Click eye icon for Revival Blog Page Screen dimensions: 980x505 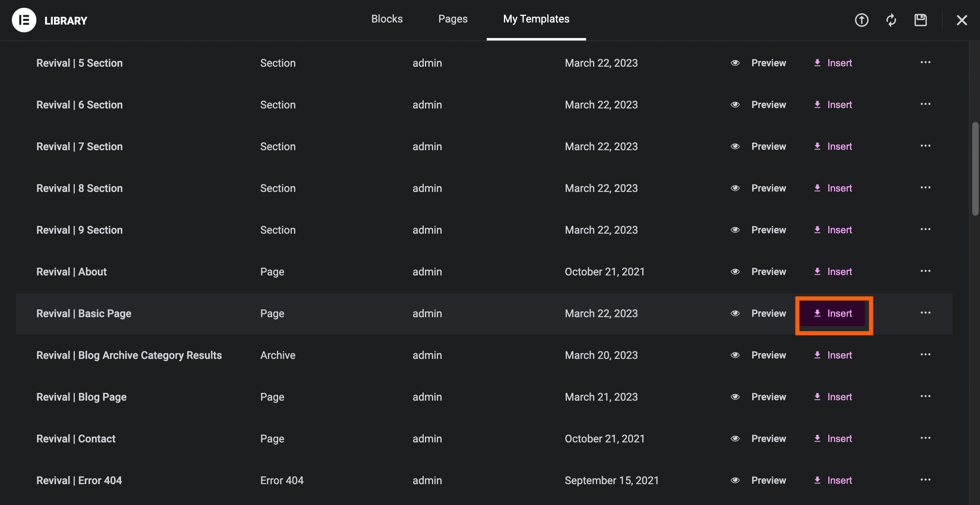coord(735,397)
